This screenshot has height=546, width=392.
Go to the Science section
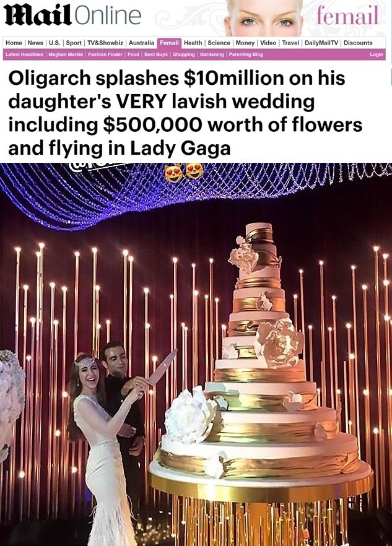point(219,43)
